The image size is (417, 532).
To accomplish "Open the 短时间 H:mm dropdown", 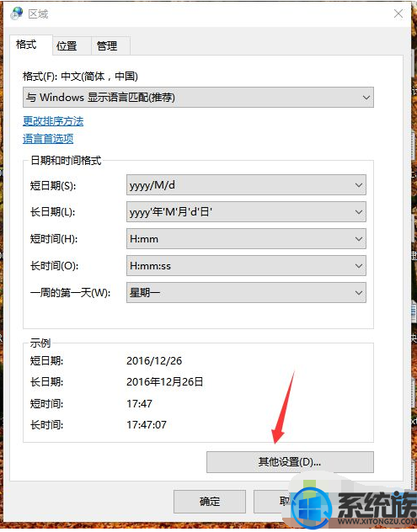I will (x=246, y=239).
